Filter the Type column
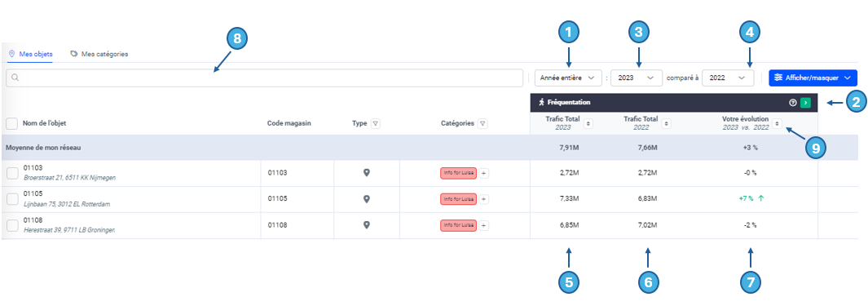 pos(376,123)
